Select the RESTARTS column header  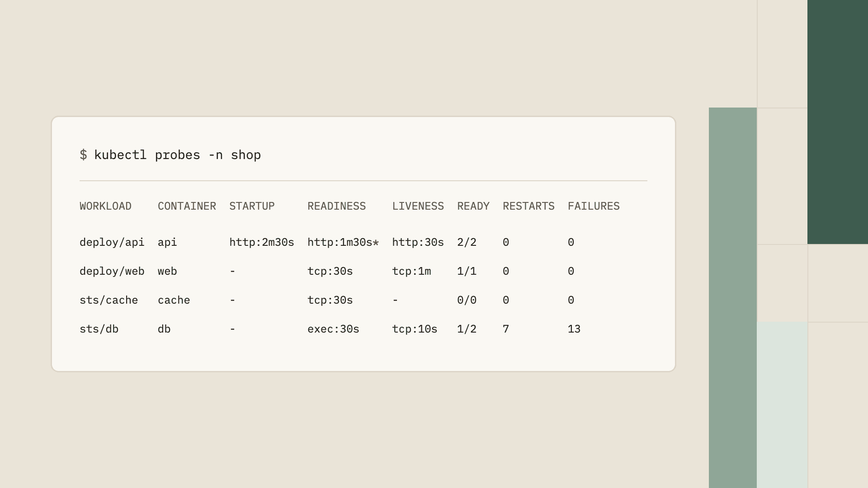(x=528, y=206)
